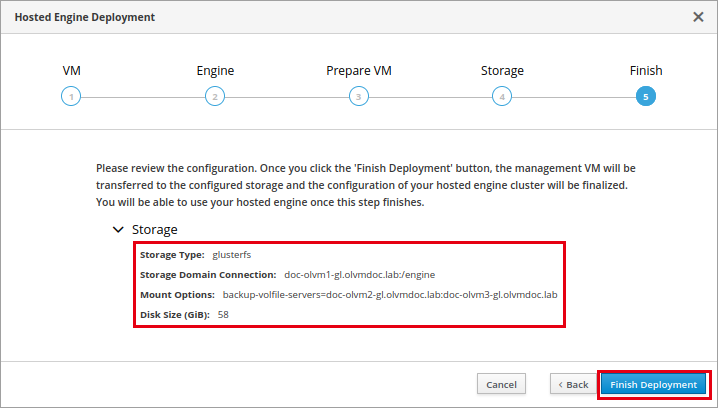
Task: Select the VM step label
Action: pyautogui.click(x=71, y=71)
